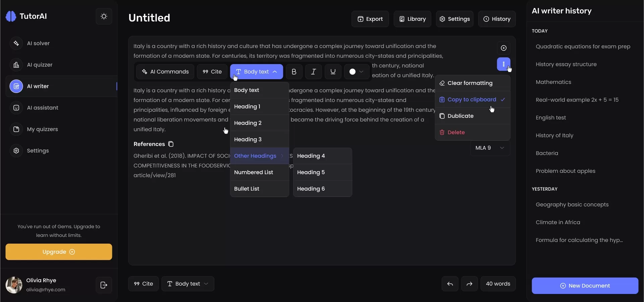Screen dimensions: 644x302
Task: Open the MLA 9 citation style dropdown
Action: (490, 148)
